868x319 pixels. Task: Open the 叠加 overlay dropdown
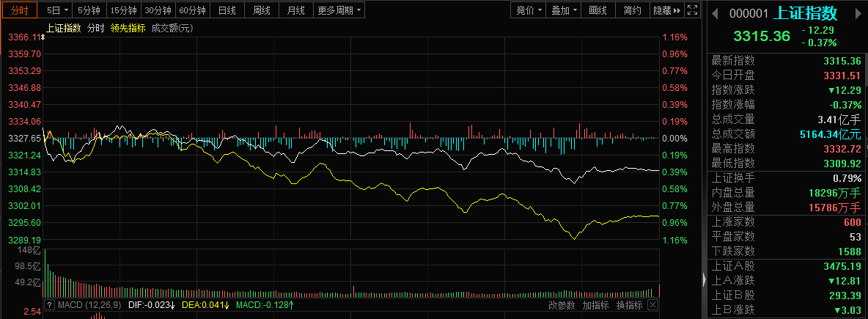point(564,10)
